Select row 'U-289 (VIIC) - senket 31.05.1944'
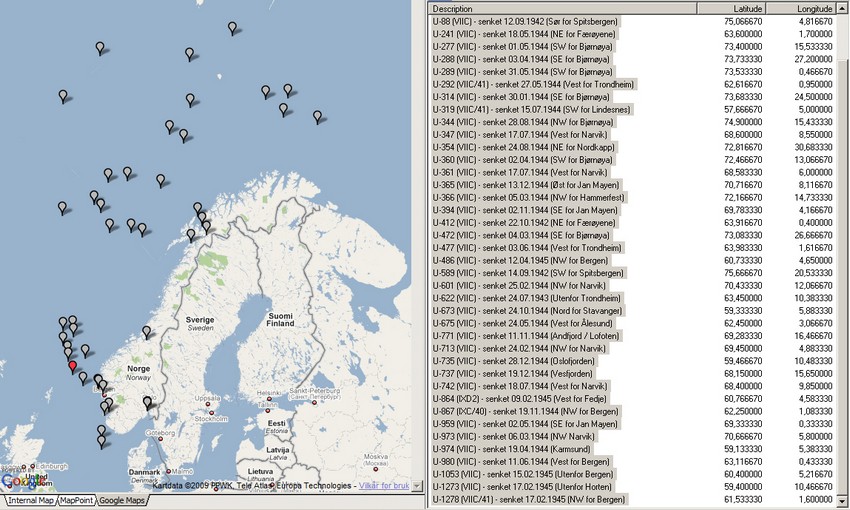Screen dimensions: 850x510 coord(633,72)
